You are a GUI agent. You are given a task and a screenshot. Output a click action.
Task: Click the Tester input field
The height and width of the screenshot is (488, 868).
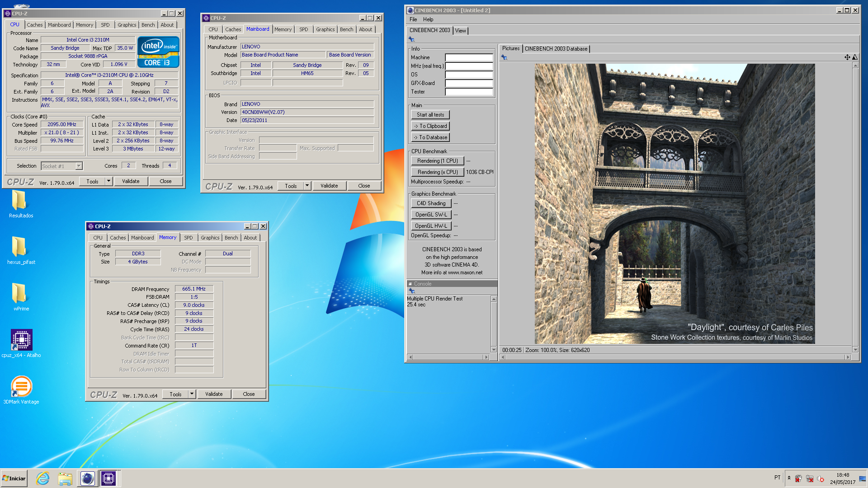pyautogui.click(x=469, y=92)
